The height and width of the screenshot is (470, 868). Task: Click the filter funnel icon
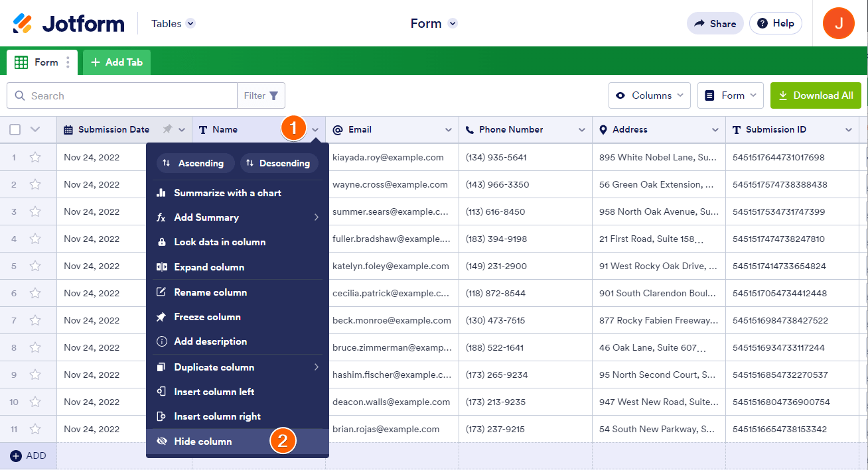[x=273, y=95]
